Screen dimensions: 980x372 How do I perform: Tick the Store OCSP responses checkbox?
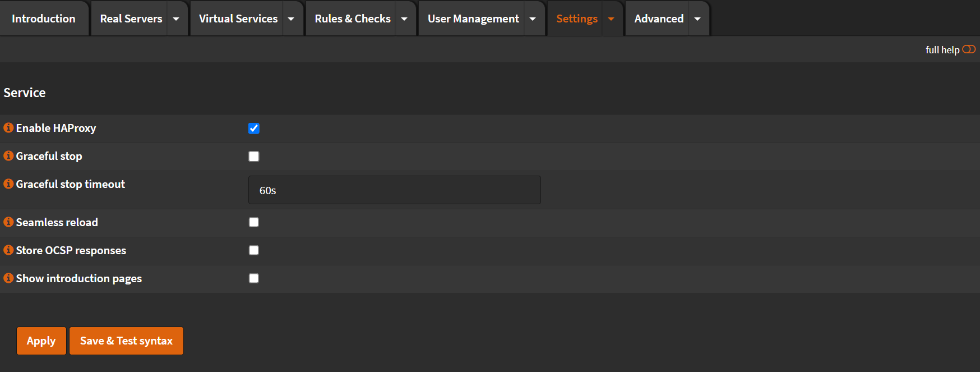coord(254,250)
